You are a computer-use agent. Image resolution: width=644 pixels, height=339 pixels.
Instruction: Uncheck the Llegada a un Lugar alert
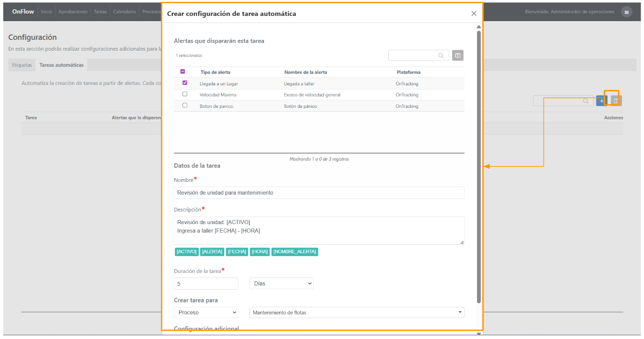(185, 83)
